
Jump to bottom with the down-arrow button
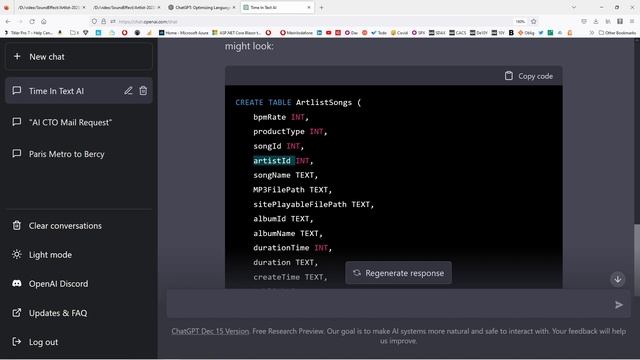pyautogui.click(x=618, y=279)
